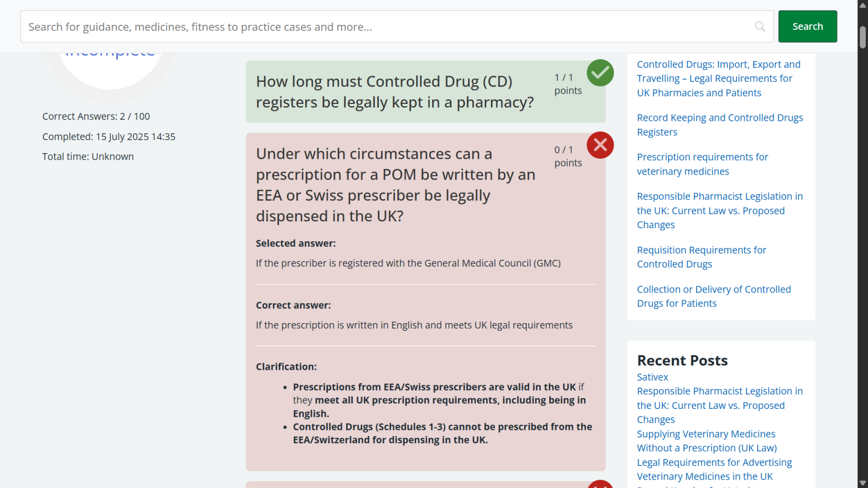Open Requisition Requirements for Controlled Drugs link
868x488 pixels.
701,257
